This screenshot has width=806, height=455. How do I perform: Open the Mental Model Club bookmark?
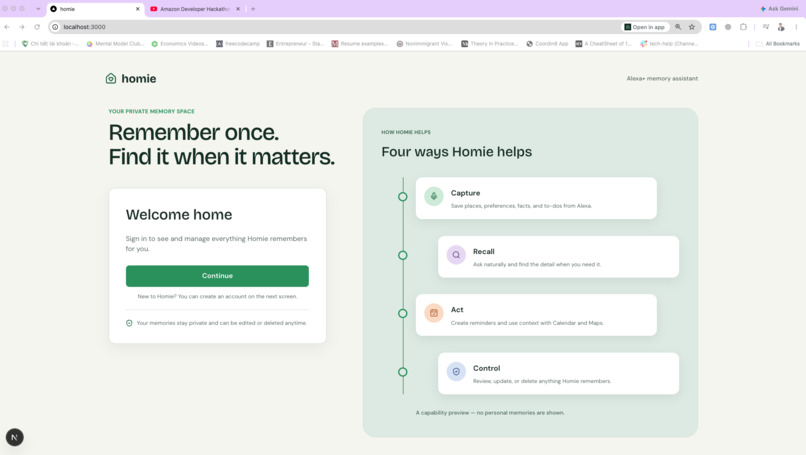115,44
